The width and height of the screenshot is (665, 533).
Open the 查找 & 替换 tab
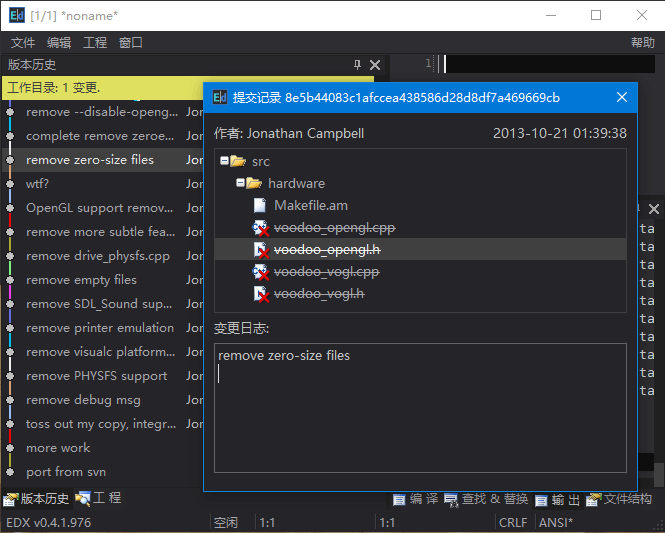coord(486,500)
